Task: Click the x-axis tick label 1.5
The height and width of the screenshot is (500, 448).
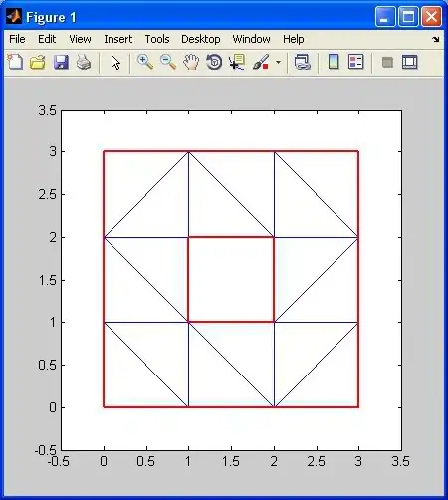Action: point(231,461)
